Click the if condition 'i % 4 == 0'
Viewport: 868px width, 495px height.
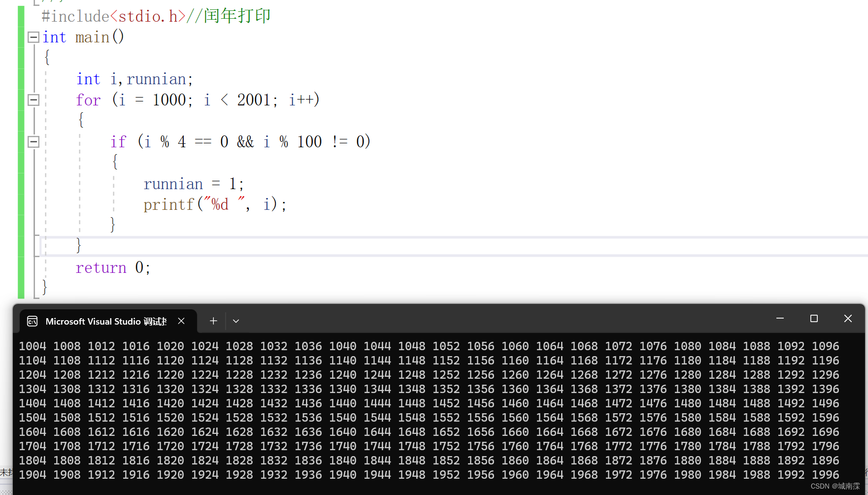(187, 142)
